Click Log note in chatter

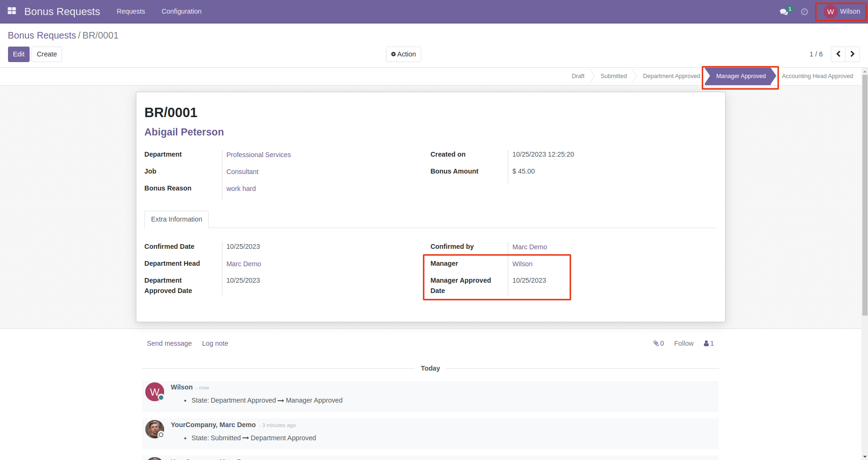[215, 343]
